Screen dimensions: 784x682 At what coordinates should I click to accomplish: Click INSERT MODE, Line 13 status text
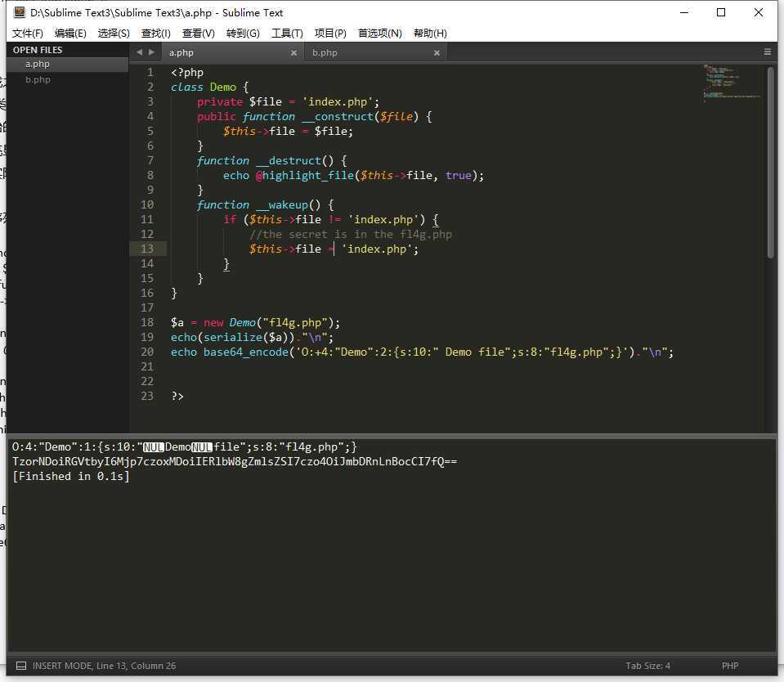click(x=104, y=666)
